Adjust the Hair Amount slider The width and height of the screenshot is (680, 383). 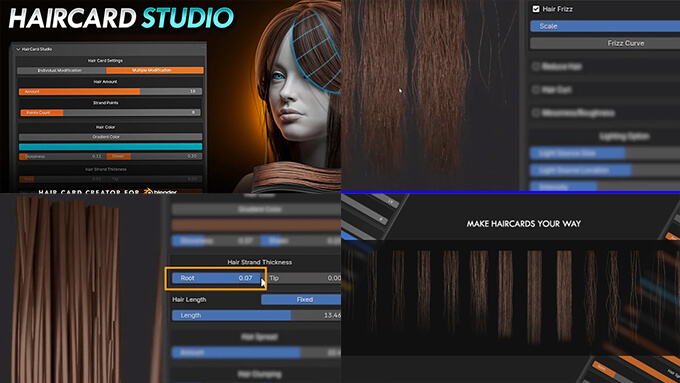110,92
